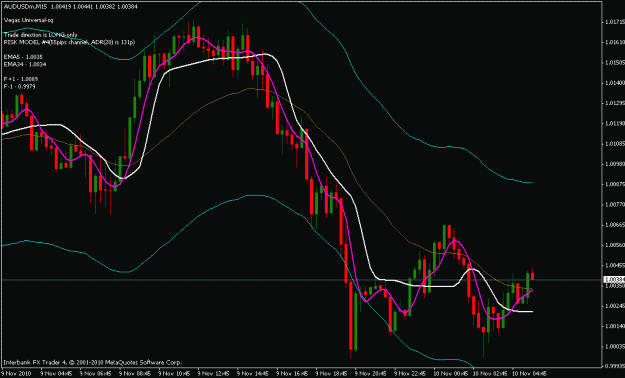Click the 1.00980 price axis label
The image size is (625, 378).
[614, 164]
